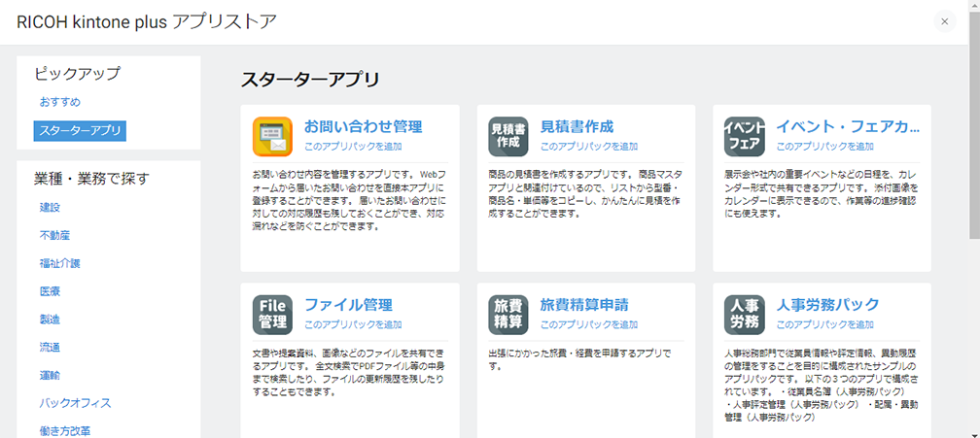Open the 人事労務パック app title

[826, 304]
